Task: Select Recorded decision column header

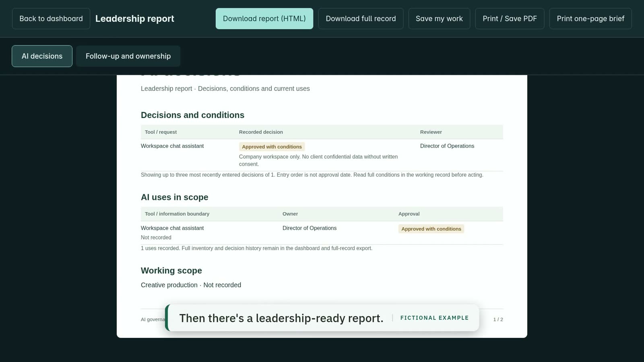Action: pyautogui.click(x=261, y=132)
